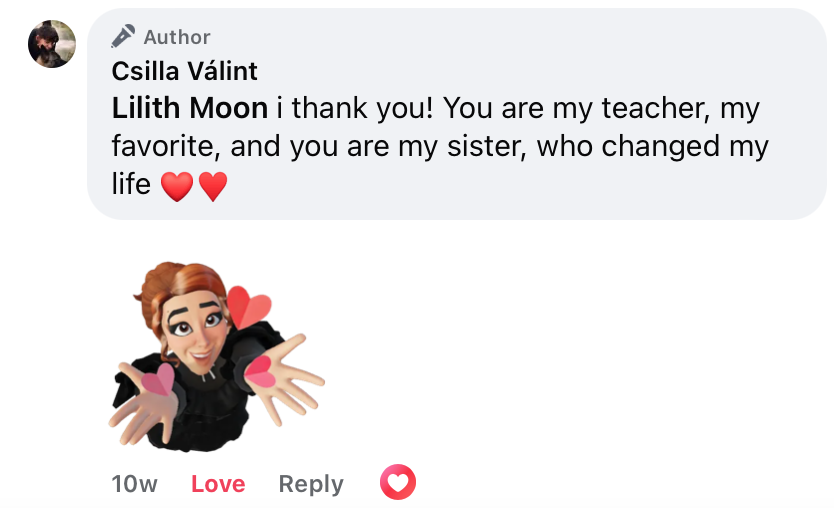Screen dimensions: 834x508
Task: Click the pink heart on the sticker's right hand
Action: pos(260,371)
